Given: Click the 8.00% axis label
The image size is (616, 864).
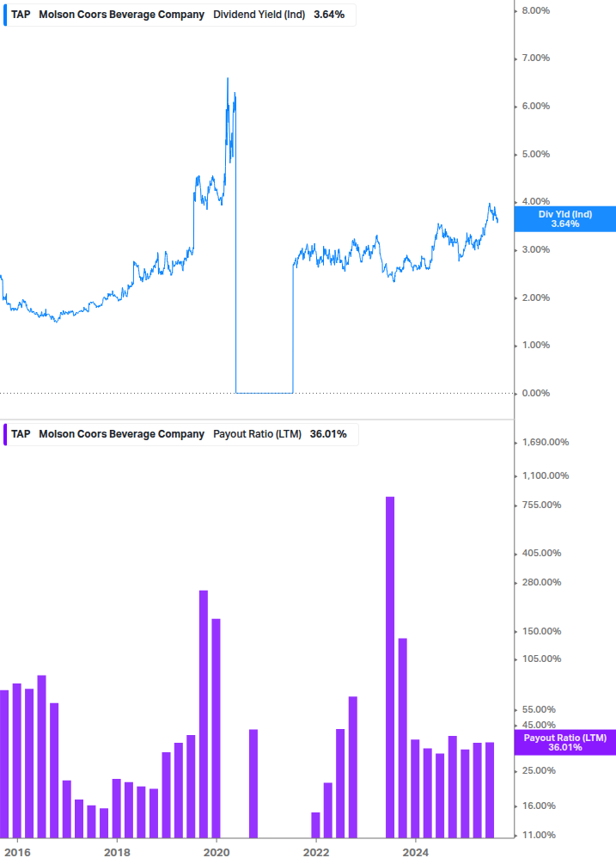Looking at the screenshot, I should (x=535, y=10).
